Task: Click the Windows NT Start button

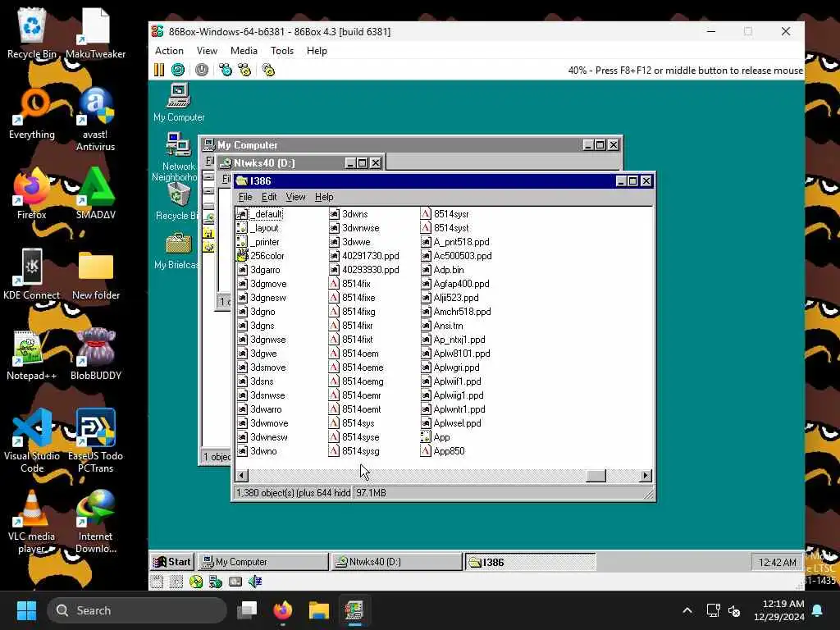Action: tap(171, 561)
